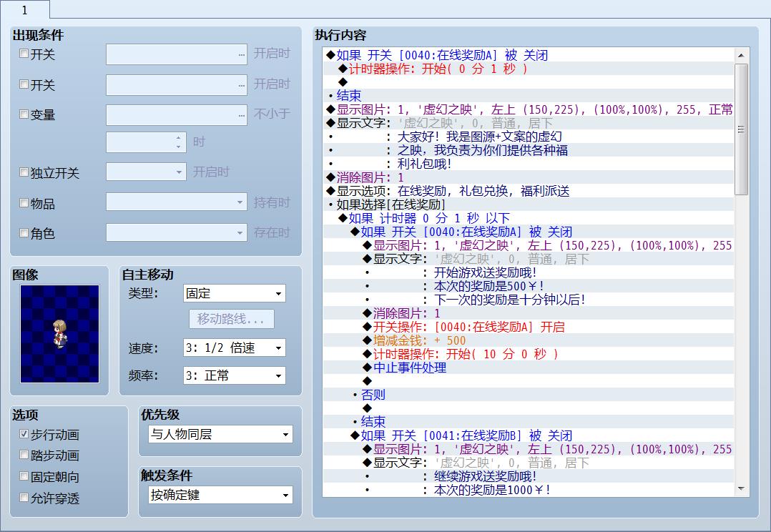The height and width of the screenshot is (532, 771).
Task: Click the 移动路线... button
Action: [232, 319]
